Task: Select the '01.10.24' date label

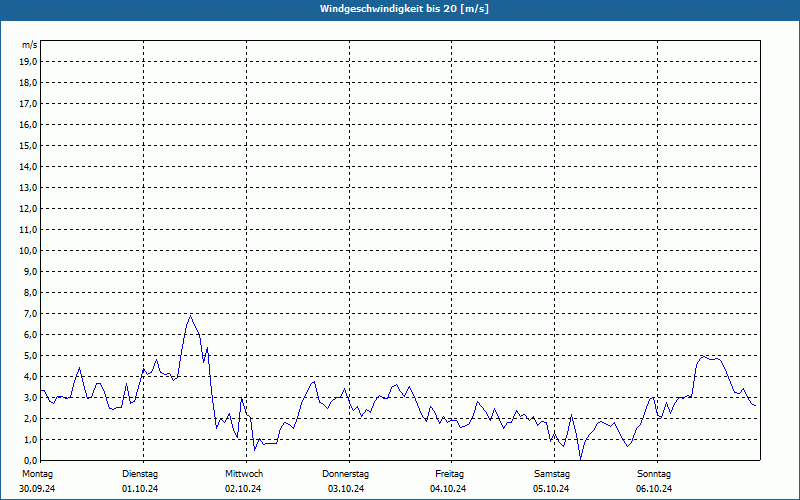Action: pos(140,489)
